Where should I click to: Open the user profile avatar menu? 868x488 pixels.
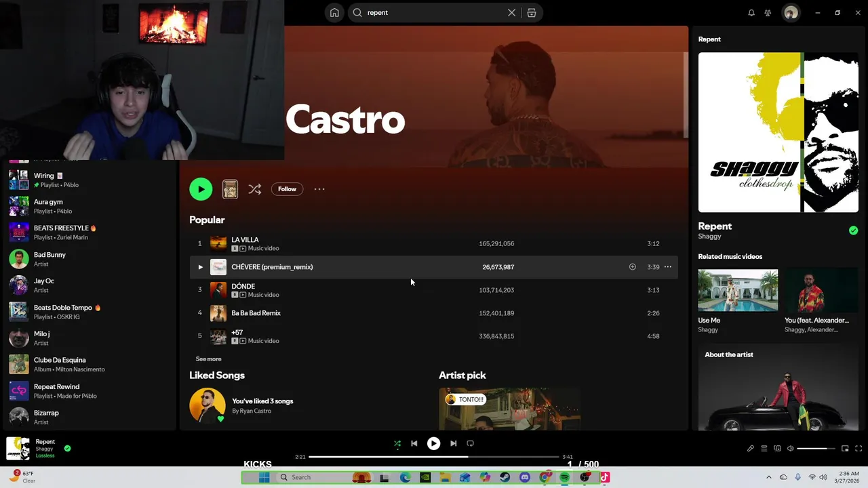click(791, 12)
